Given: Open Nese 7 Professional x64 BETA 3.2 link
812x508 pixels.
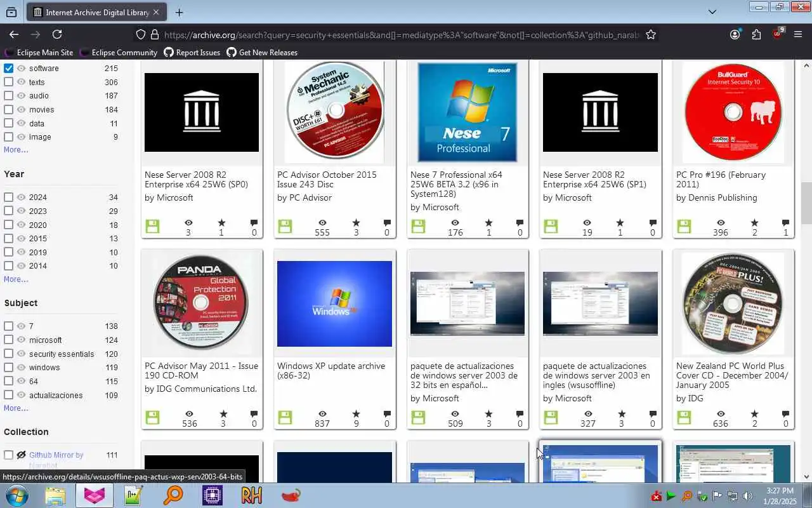Looking at the screenshot, I should (x=456, y=184).
